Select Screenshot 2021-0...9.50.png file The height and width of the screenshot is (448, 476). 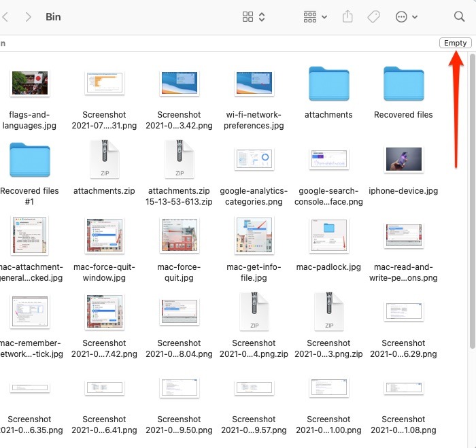tap(179, 387)
